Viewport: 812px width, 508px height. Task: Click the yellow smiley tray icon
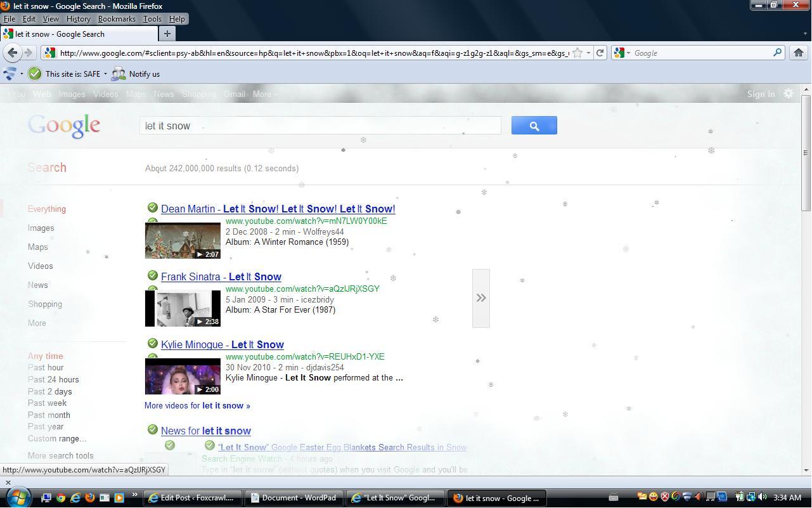pos(653,498)
